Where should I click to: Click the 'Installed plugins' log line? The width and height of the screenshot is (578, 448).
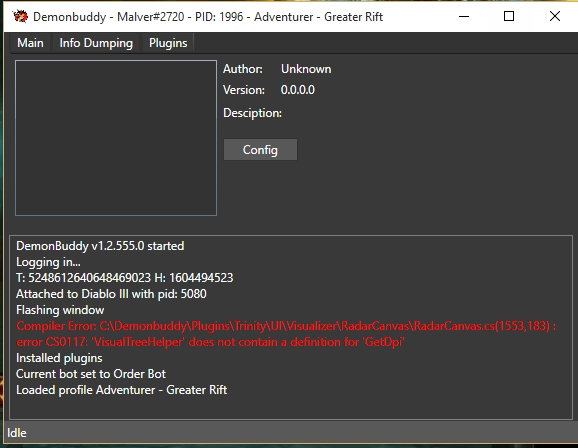(x=59, y=358)
